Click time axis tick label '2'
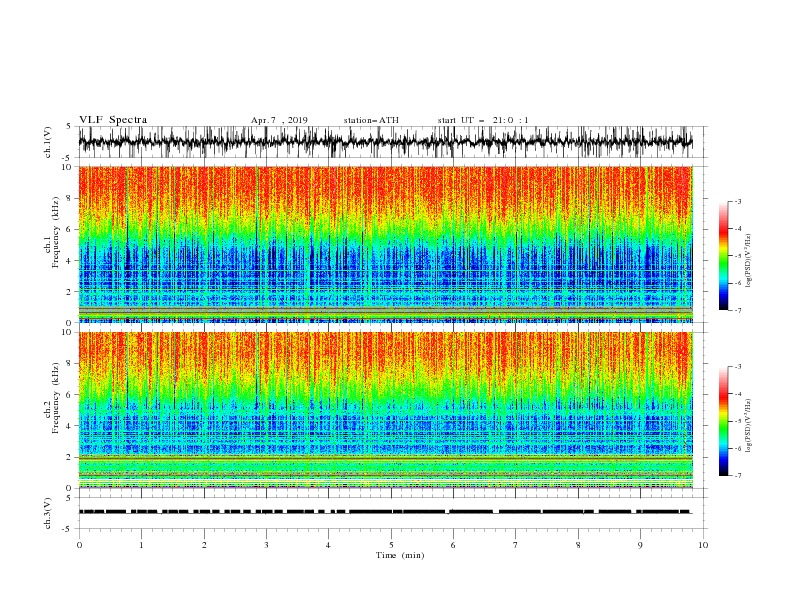The image size is (792, 612). (x=204, y=545)
